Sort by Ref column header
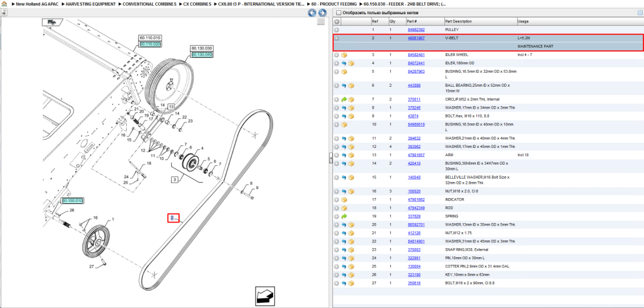The height and width of the screenshot is (308, 644). (375, 21)
